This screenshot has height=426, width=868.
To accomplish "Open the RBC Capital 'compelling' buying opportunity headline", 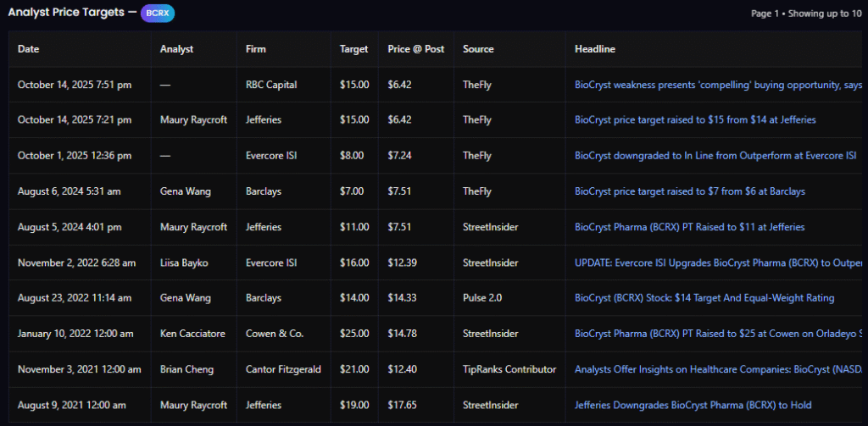I will coord(717,85).
